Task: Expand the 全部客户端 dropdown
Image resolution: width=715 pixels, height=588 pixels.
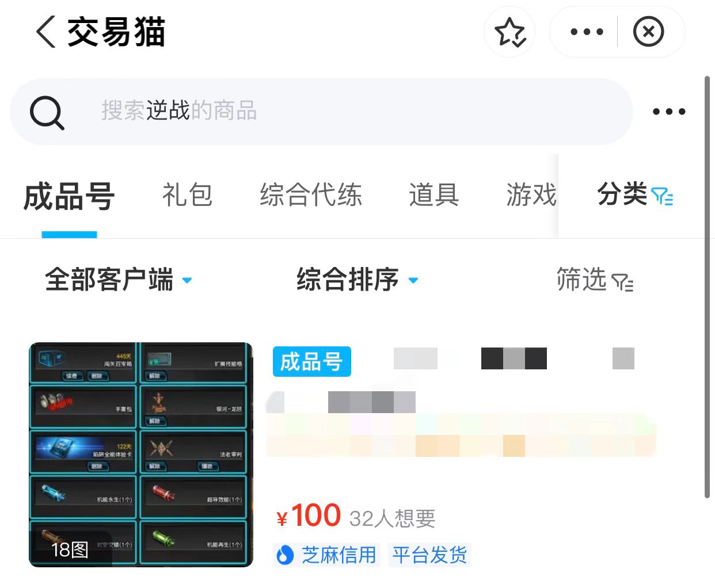Action: coord(119,280)
